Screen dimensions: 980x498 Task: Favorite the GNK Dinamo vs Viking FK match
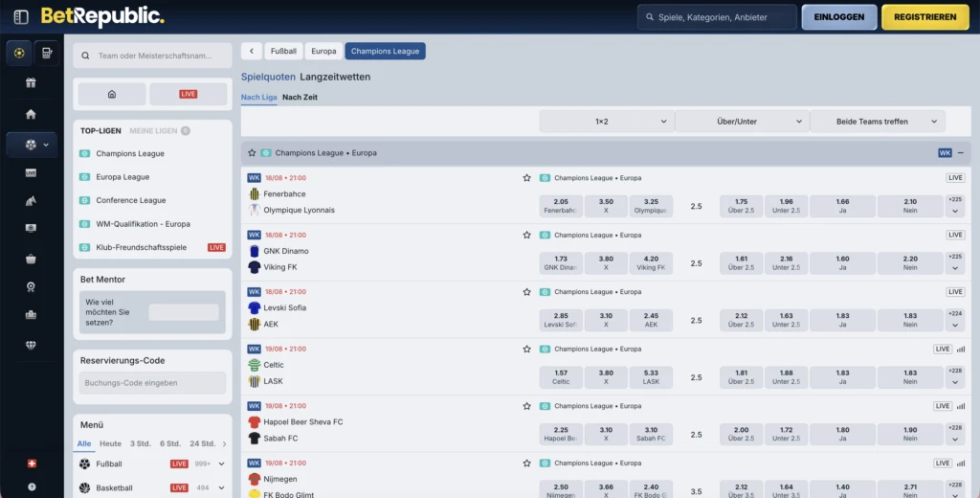527,235
